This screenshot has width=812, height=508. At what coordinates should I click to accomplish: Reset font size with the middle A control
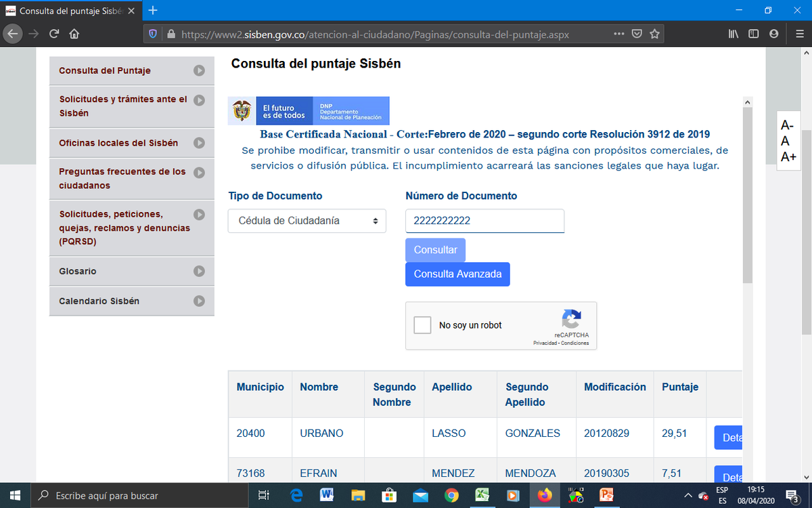[785, 142]
